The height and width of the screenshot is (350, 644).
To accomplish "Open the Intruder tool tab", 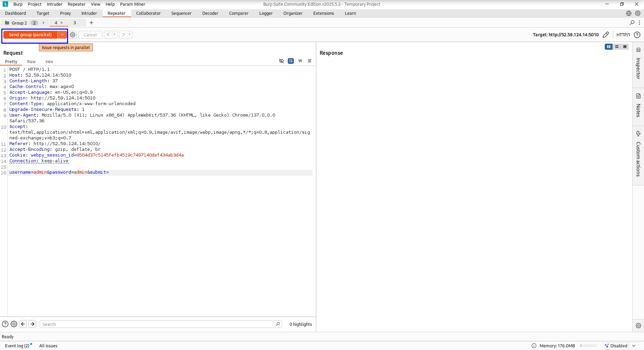I will pyautogui.click(x=89, y=13).
